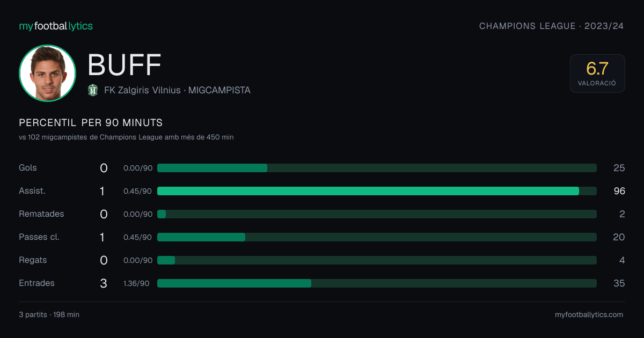Select the Assist. percentile bar
The image size is (644, 338).
coord(377,191)
